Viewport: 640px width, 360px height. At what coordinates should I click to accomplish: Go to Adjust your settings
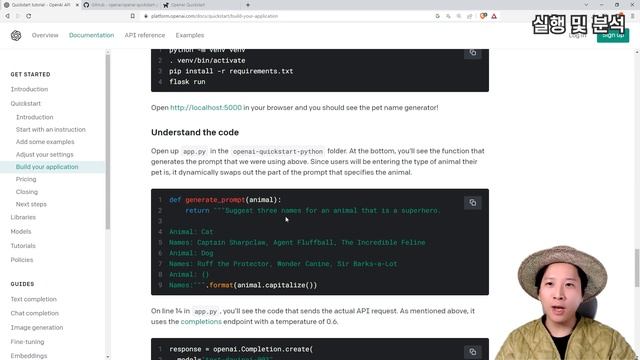[44, 155]
